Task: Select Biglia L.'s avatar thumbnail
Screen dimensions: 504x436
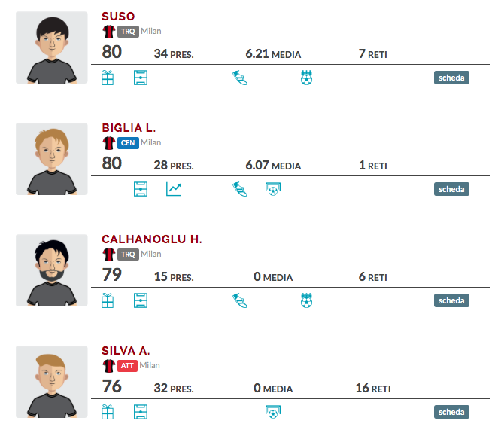Action: pyautogui.click(x=52, y=159)
